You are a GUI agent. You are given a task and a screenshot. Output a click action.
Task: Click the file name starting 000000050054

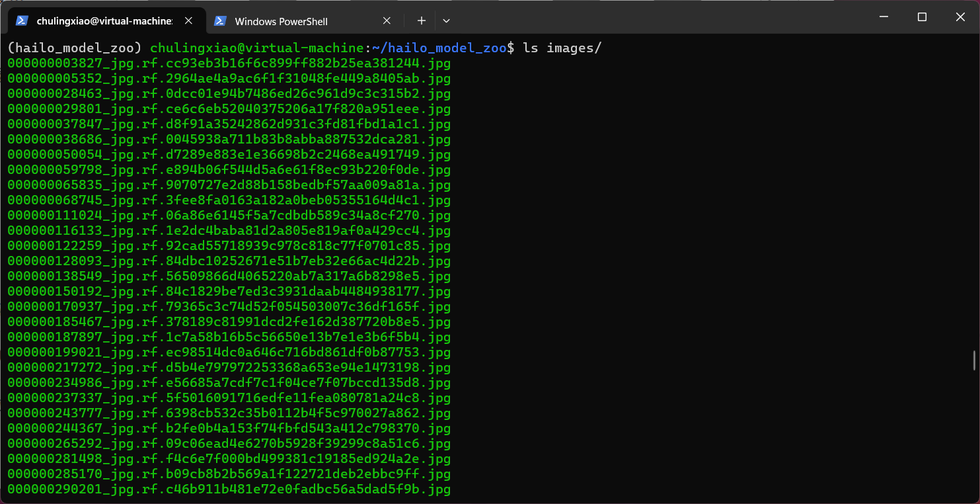click(229, 155)
